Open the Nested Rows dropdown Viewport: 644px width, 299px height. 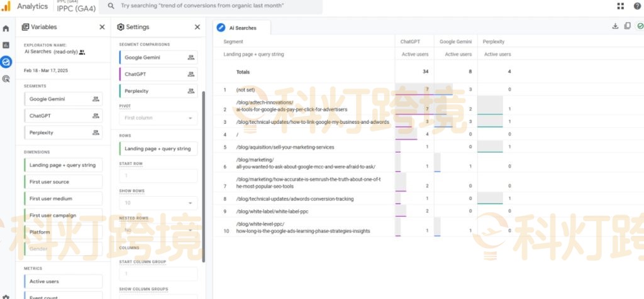tap(158, 230)
